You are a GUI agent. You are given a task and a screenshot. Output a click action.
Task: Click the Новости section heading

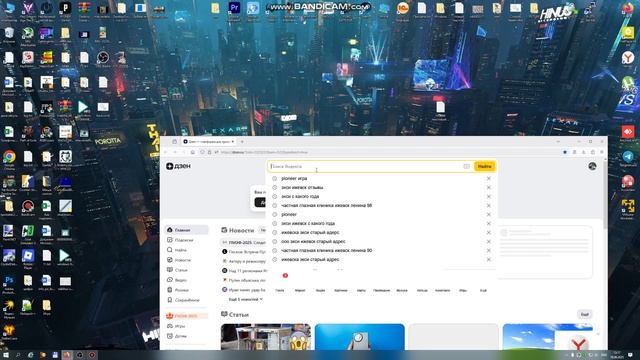(241, 230)
